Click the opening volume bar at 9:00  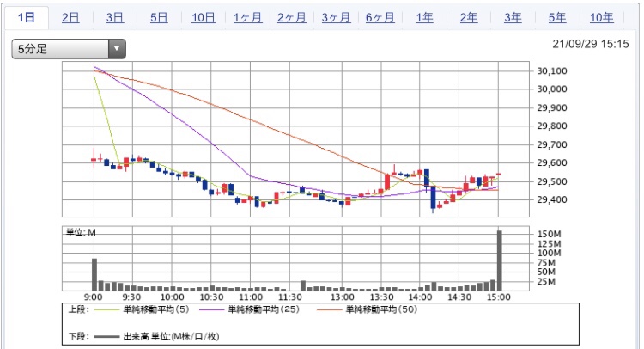pos(94,274)
